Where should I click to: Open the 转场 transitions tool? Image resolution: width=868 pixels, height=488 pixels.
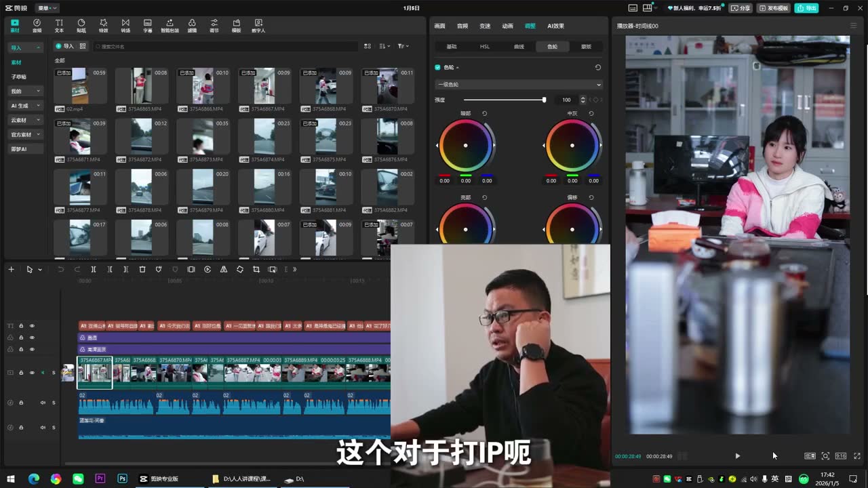tap(125, 26)
